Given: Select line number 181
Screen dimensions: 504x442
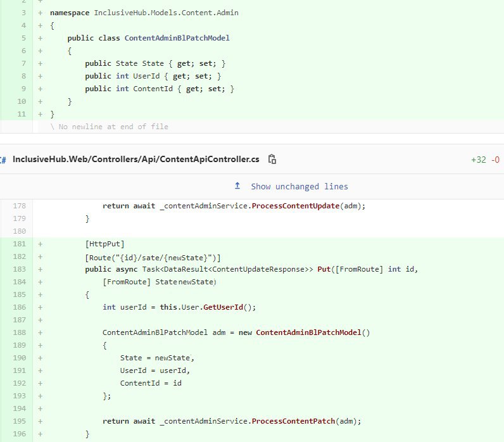Looking at the screenshot, I should [x=19, y=244].
